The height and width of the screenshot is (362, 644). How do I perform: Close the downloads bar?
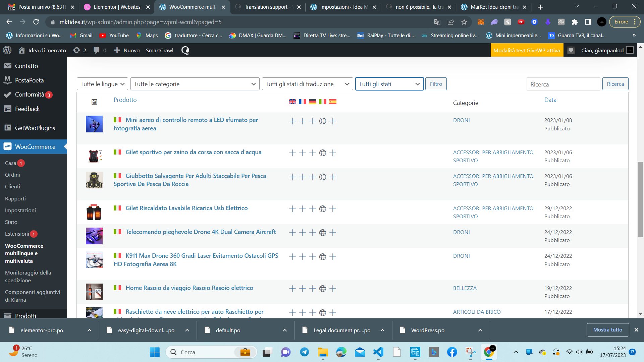pyautogui.click(x=636, y=330)
